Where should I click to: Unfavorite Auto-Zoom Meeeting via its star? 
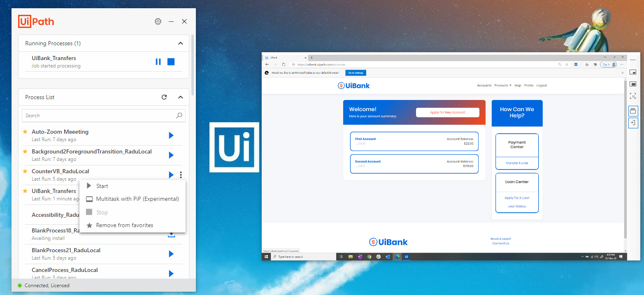pyautogui.click(x=25, y=132)
